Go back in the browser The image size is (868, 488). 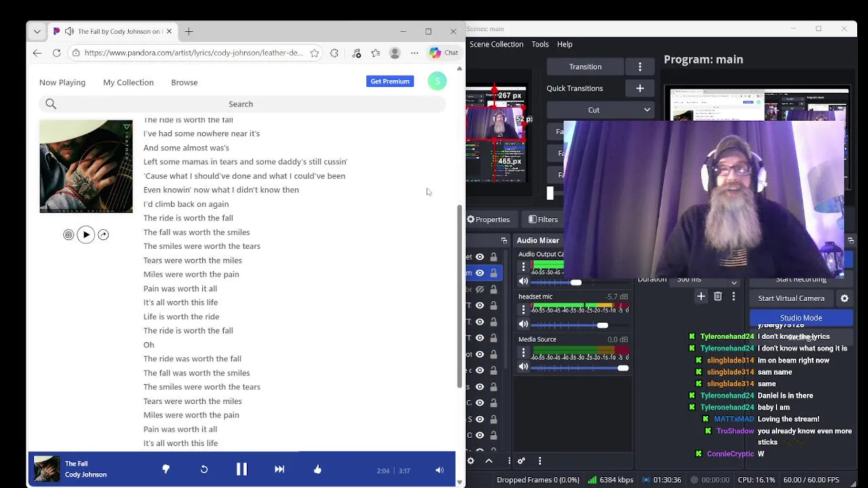click(x=37, y=53)
